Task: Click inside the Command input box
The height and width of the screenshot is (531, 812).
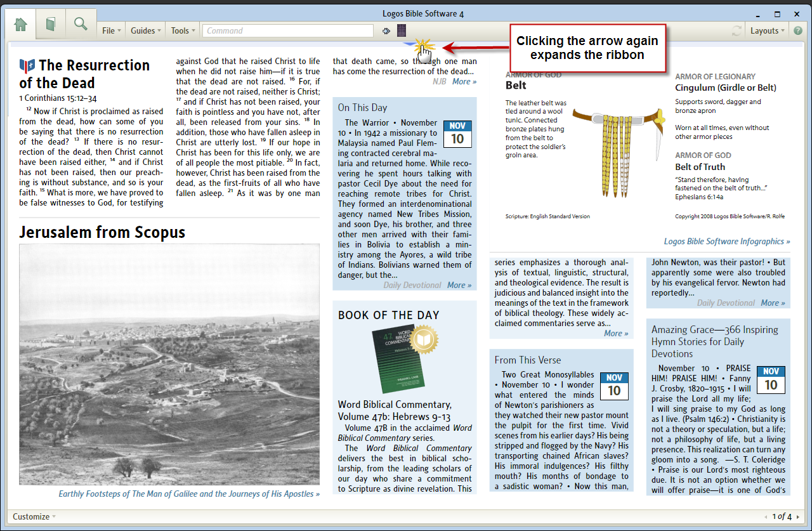Action: [288, 30]
